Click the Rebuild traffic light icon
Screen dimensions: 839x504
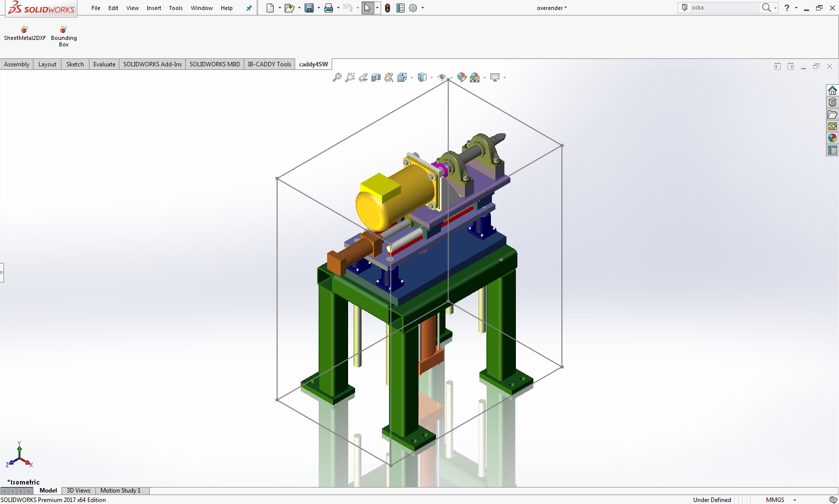[x=388, y=8]
